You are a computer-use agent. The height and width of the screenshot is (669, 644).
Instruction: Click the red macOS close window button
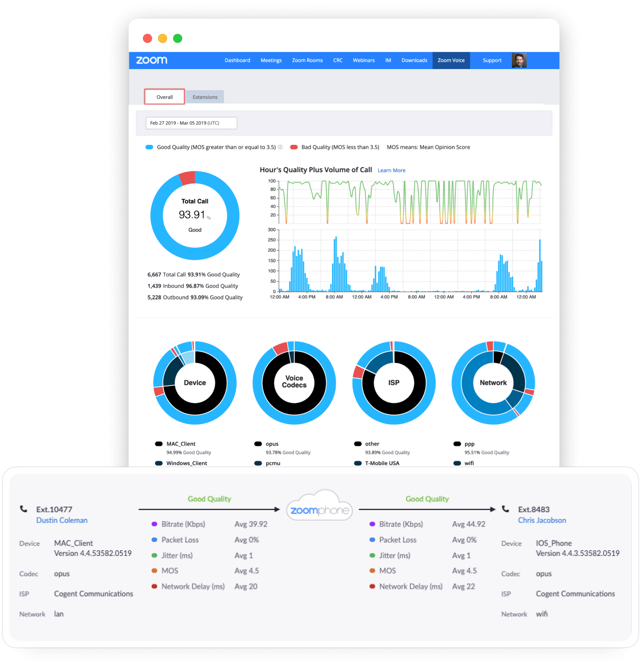pyautogui.click(x=147, y=38)
